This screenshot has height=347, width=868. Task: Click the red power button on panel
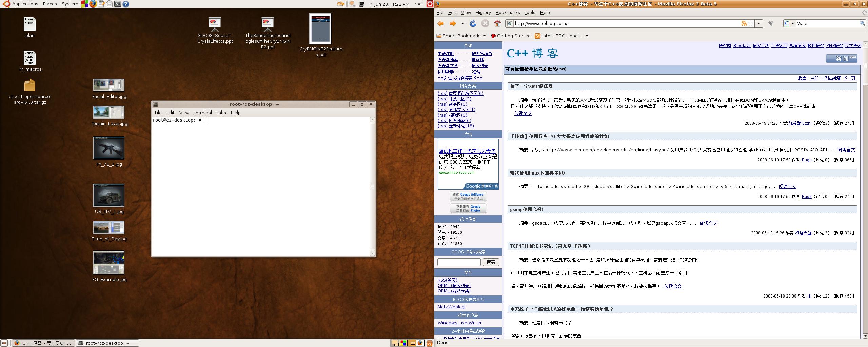pyautogui.click(x=430, y=4)
